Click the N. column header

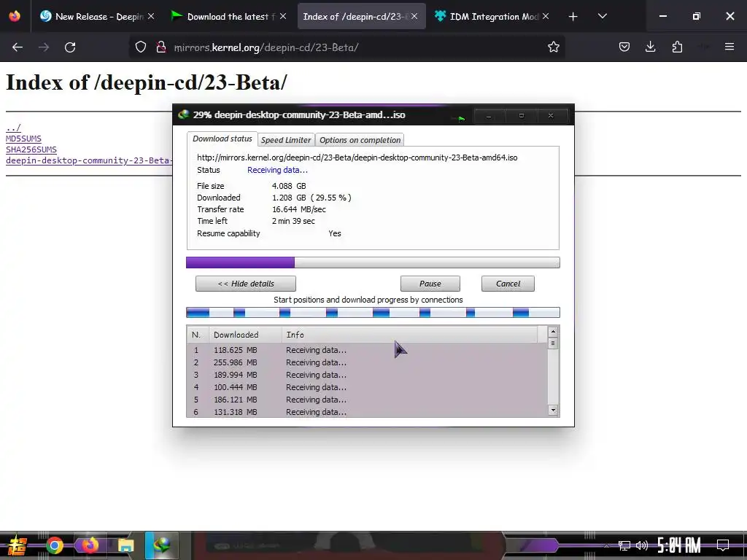point(198,335)
